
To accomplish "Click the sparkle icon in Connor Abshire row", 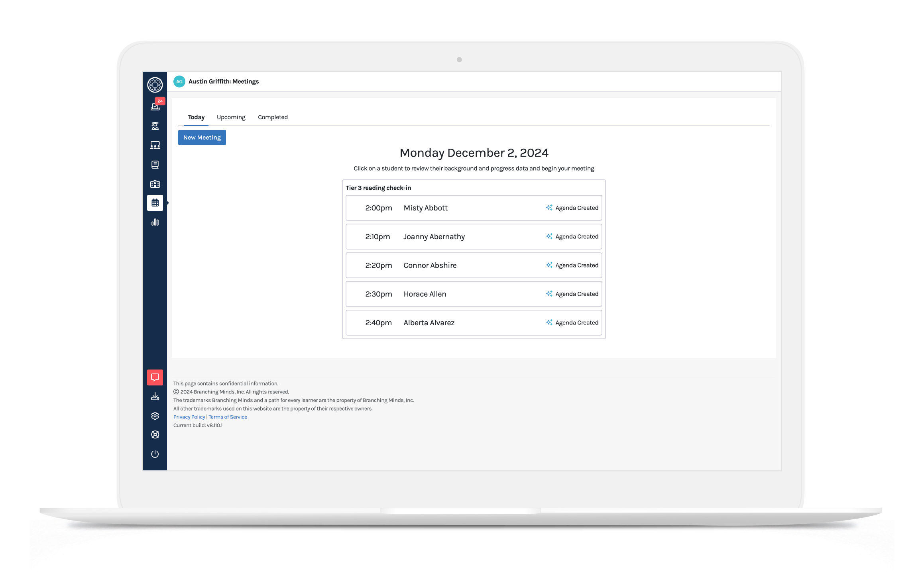I will click(x=549, y=265).
